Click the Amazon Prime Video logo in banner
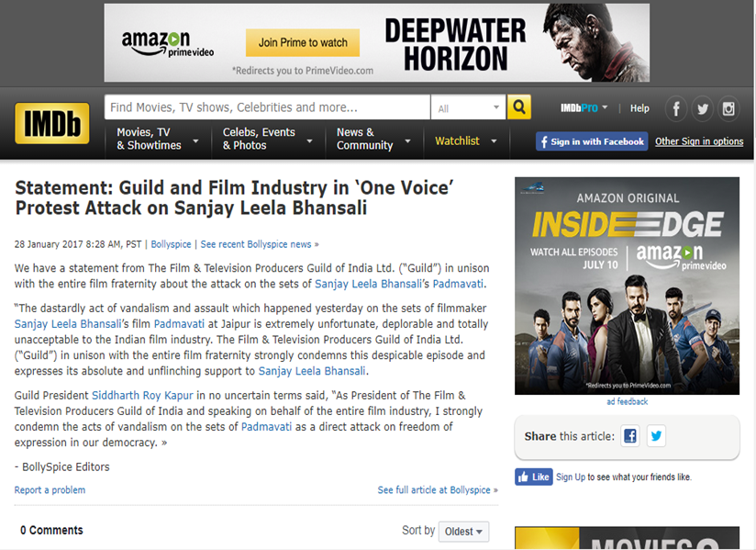This screenshot has height=550, width=756. [x=167, y=44]
